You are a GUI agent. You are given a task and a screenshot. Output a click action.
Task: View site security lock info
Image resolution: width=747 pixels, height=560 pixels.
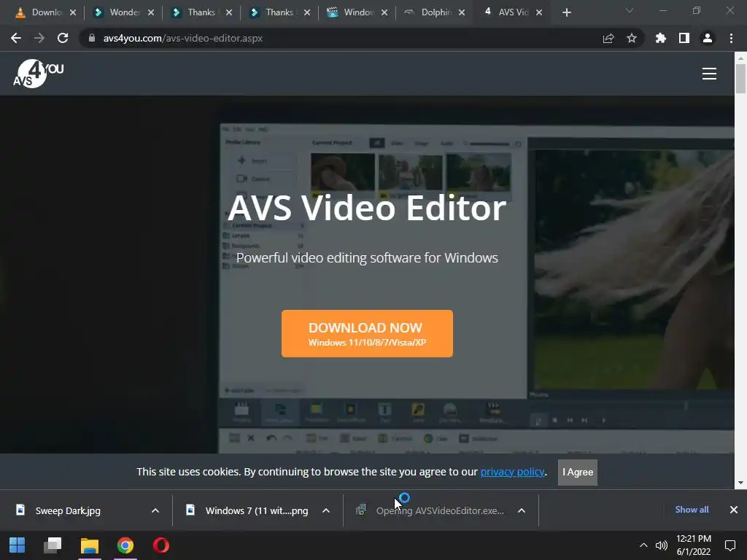[92, 38]
